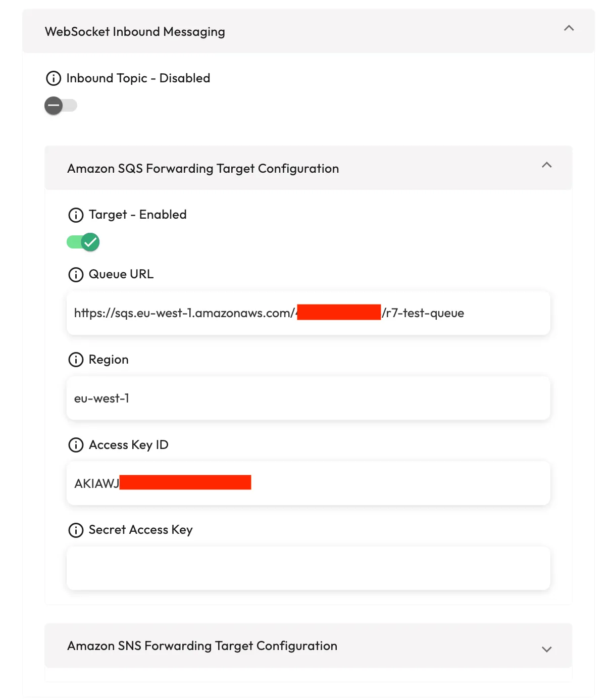616x700 pixels.
Task: Click the Amazon SQS Forwarding Target Configuration title
Action: tap(203, 169)
